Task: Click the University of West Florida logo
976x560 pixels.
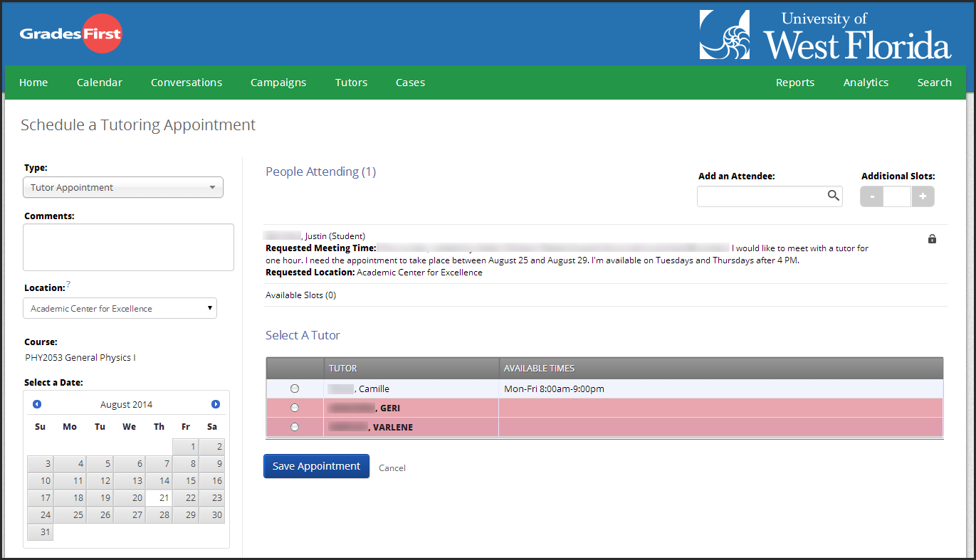Action: (x=825, y=35)
